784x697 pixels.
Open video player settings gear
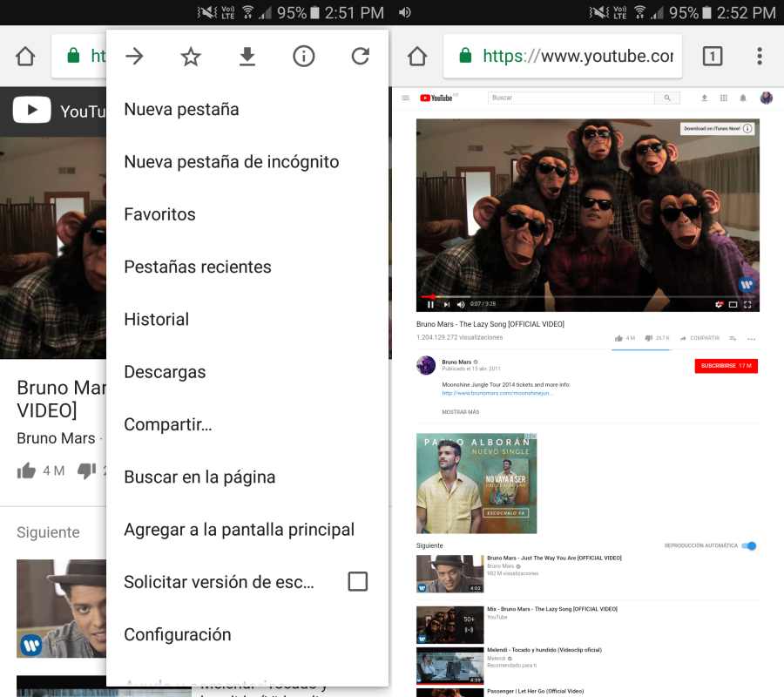(x=719, y=304)
